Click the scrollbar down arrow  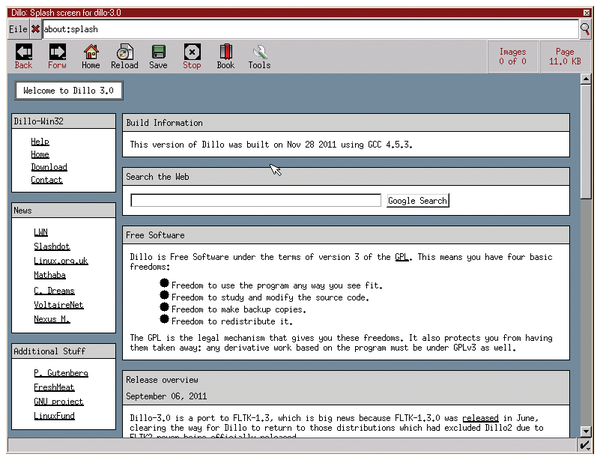pos(585,431)
